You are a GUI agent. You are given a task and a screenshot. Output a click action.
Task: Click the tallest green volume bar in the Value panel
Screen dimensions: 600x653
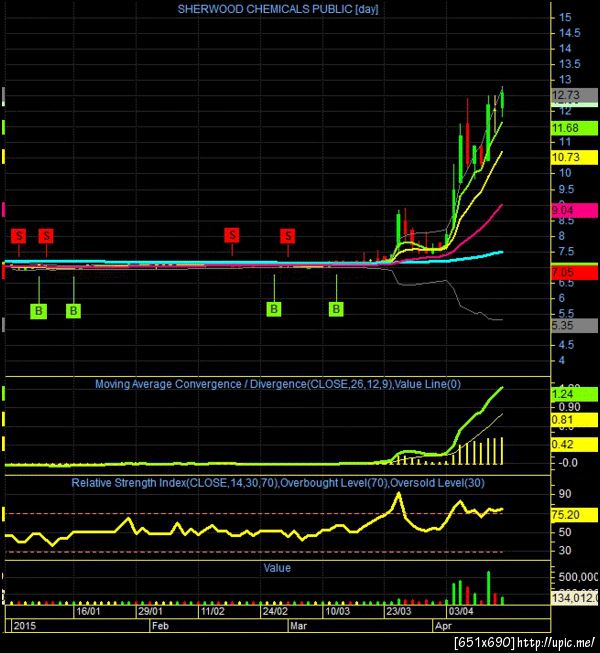(488, 588)
